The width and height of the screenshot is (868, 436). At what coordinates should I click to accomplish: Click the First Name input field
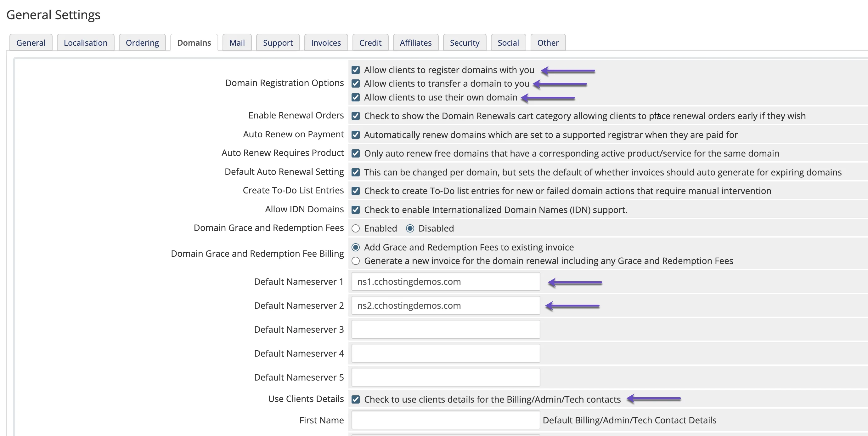tap(445, 420)
